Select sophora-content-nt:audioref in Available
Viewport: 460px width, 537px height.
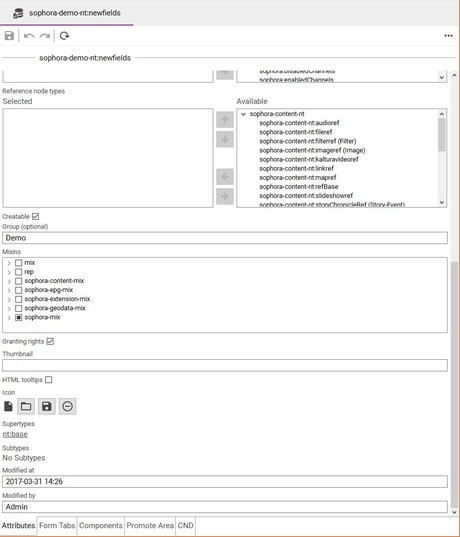click(x=299, y=123)
